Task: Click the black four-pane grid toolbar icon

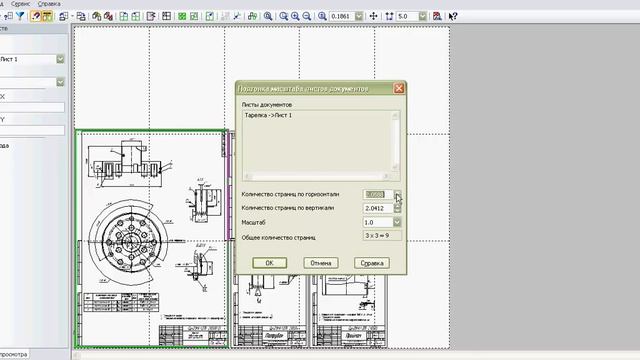Action: click(167, 16)
